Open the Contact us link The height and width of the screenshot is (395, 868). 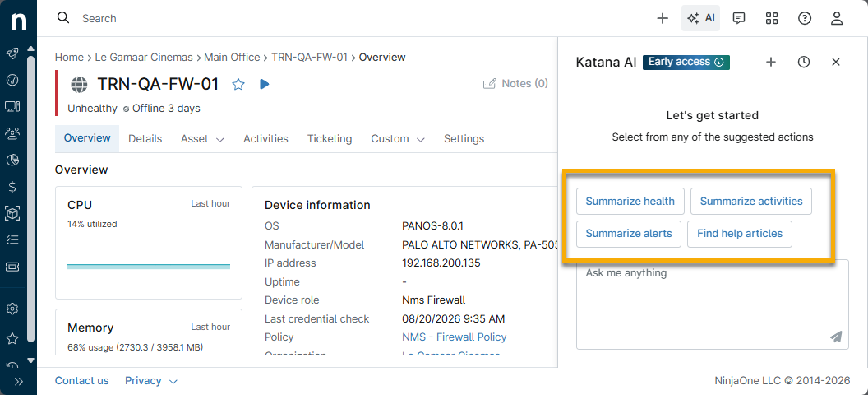(x=82, y=380)
